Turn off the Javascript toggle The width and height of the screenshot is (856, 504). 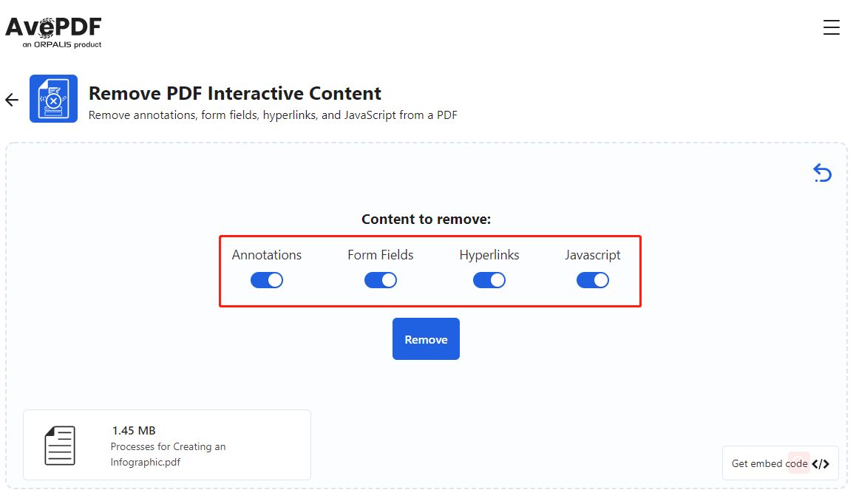click(593, 279)
